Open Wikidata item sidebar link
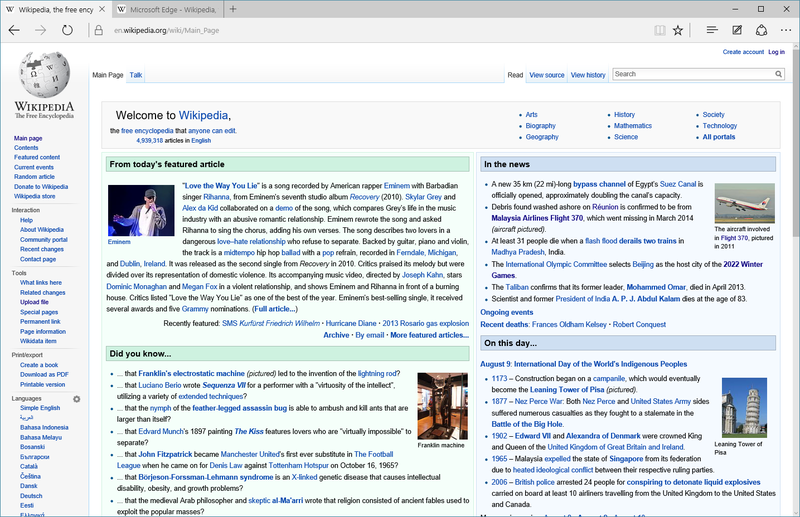The width and height of the screenshot is (800, 517). point(38,341)
